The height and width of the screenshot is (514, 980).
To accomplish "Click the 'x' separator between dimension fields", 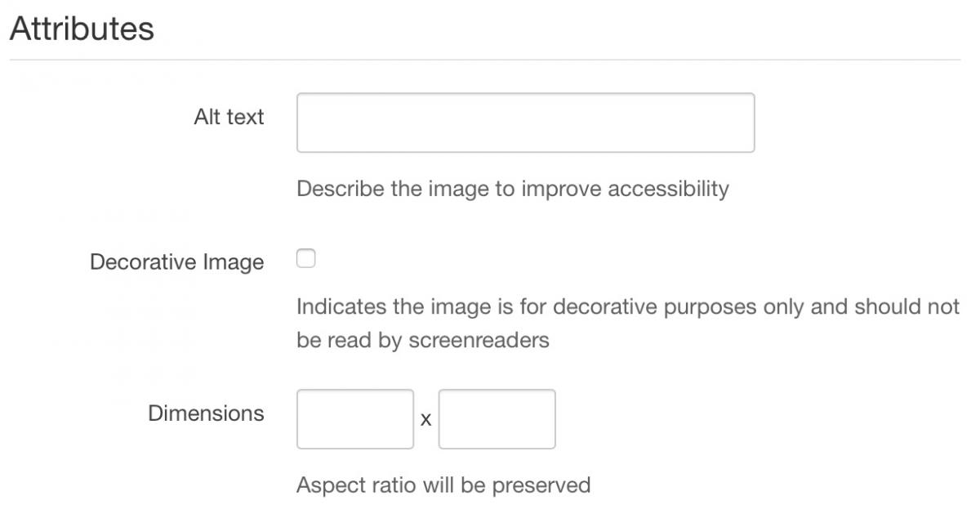I will [425, 420].
